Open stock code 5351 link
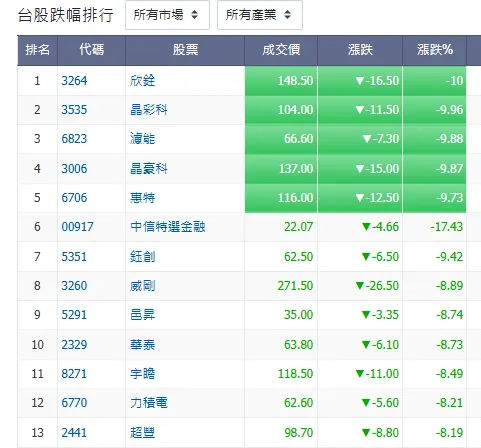This screenshot has width=481, height=448. [74, 257]
